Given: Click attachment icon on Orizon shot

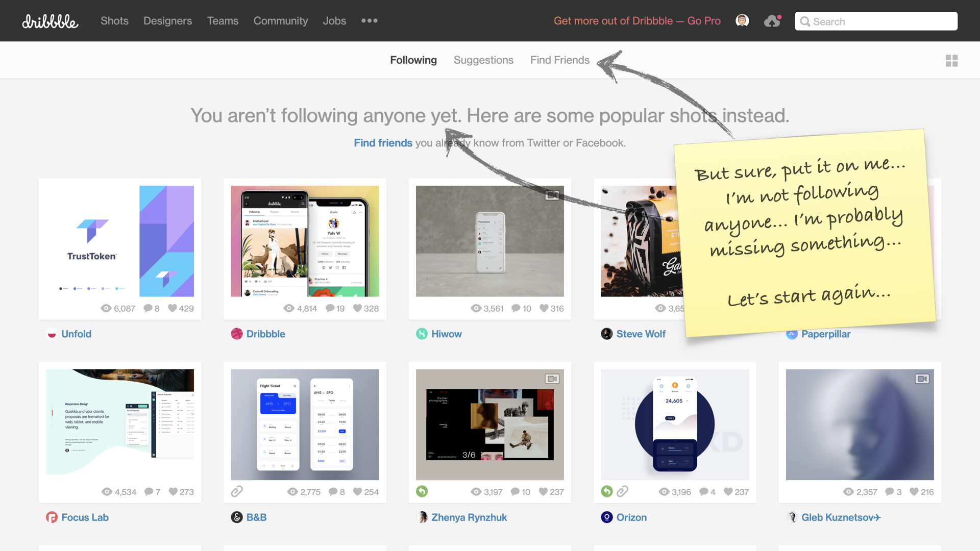Looking at the screenshot, I should click(x=622, y=491).
